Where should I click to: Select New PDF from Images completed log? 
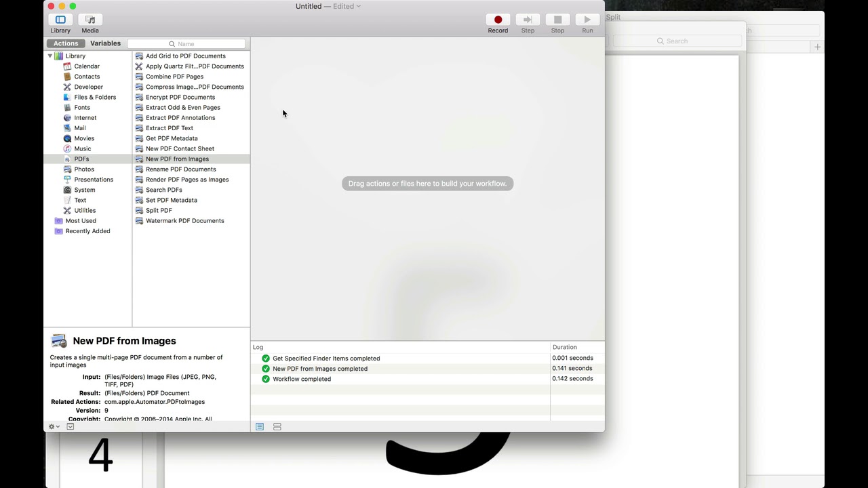pos(427,369)
